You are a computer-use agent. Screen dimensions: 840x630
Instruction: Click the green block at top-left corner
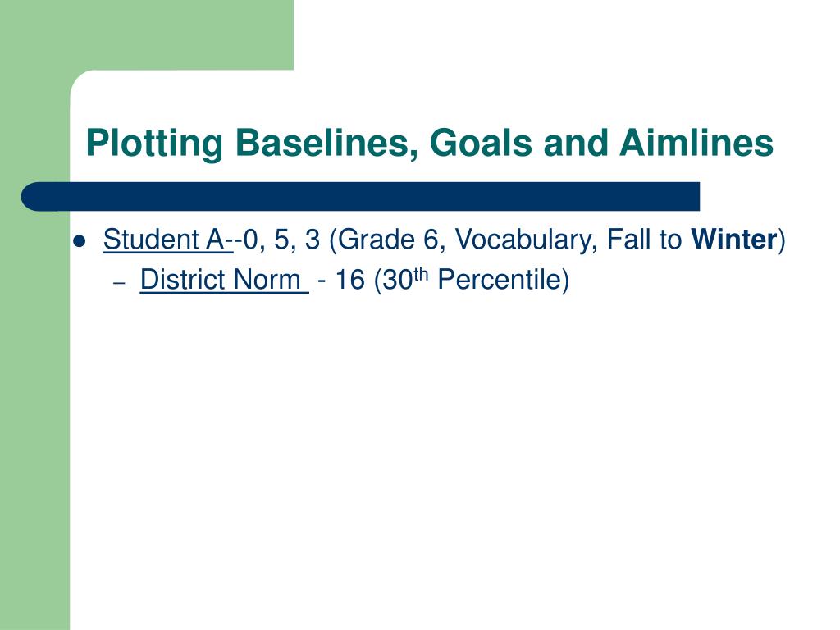[147, 34]
